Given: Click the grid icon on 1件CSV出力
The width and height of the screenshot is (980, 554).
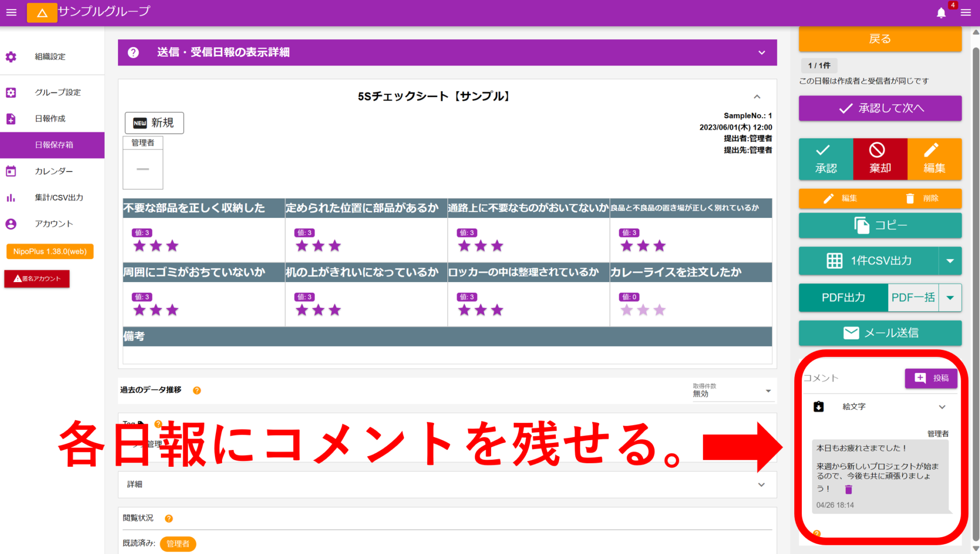Looking at the screenshot, I should click(x=835, y=261).
